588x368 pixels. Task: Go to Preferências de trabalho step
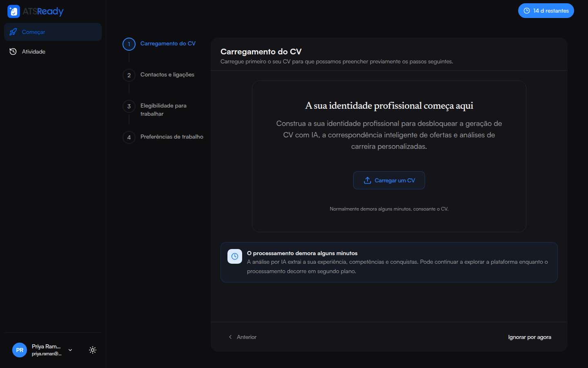coord(172,137)
